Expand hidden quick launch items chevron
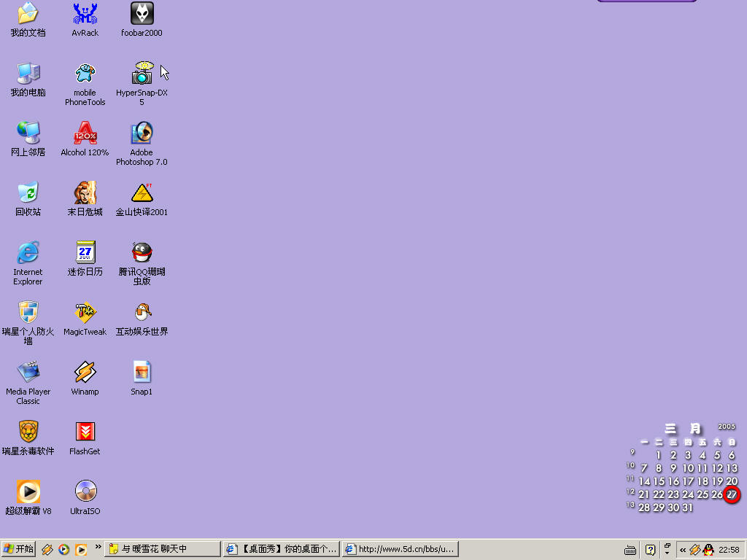The image size is (747, 560). coord(98,547)
